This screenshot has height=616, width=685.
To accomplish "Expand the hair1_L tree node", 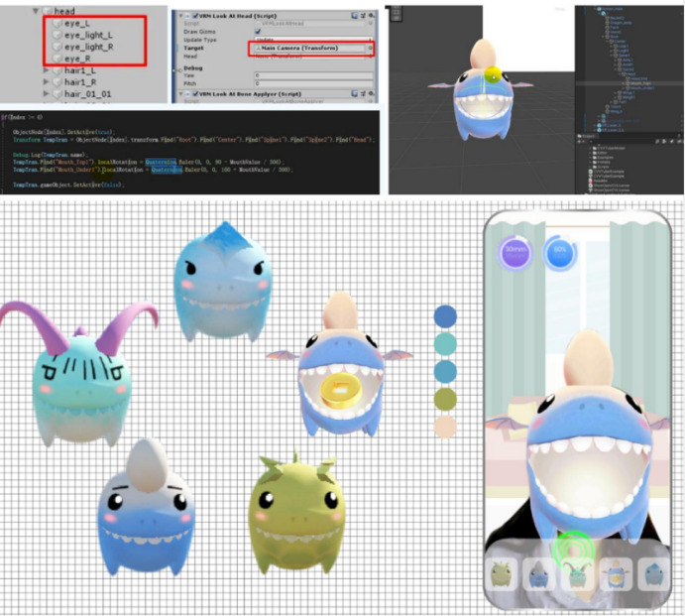I will 46,70.
